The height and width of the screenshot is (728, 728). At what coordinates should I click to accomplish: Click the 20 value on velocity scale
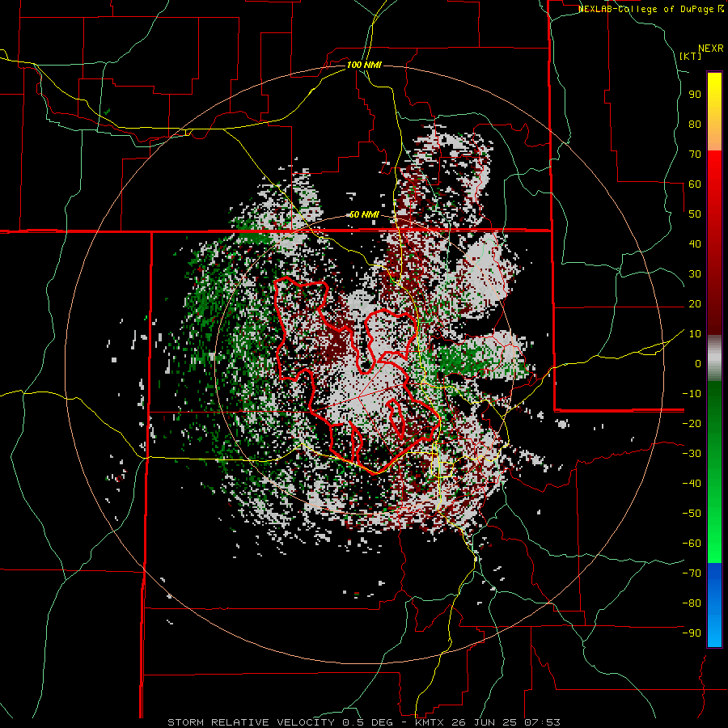coord(695,304)
